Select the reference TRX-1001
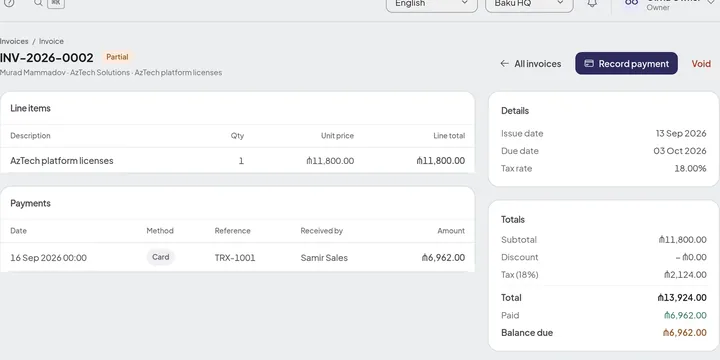 235,258
